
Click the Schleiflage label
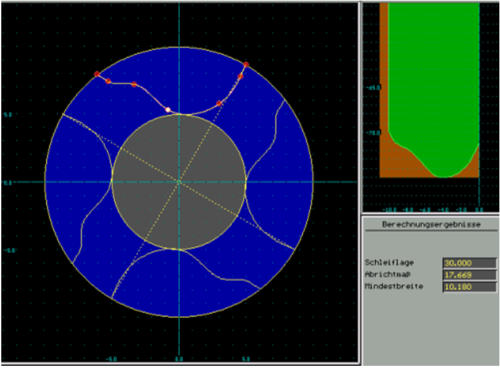coord(389,262)
